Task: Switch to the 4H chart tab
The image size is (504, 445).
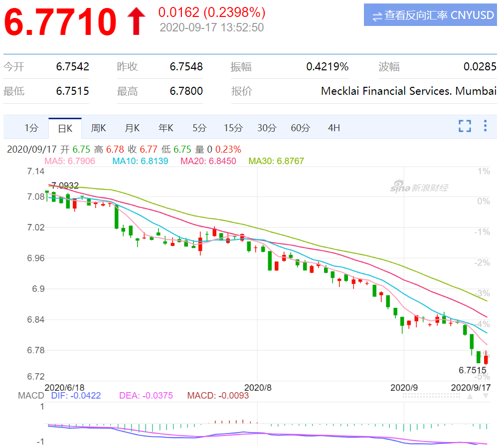Action: (x=334, y=128)
